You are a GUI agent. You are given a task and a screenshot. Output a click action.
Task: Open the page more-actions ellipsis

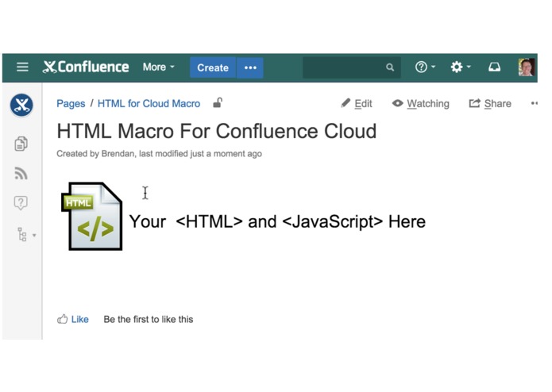[x=534, y=103]
